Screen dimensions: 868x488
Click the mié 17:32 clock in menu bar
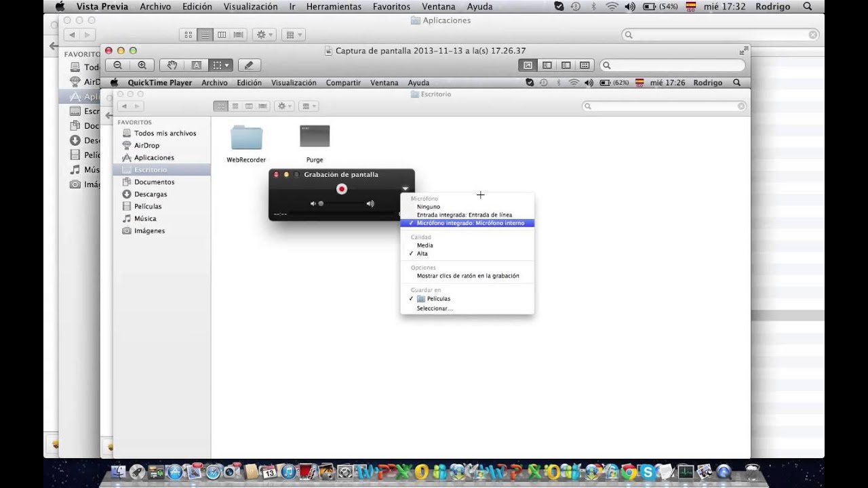(x=725, y=6)
